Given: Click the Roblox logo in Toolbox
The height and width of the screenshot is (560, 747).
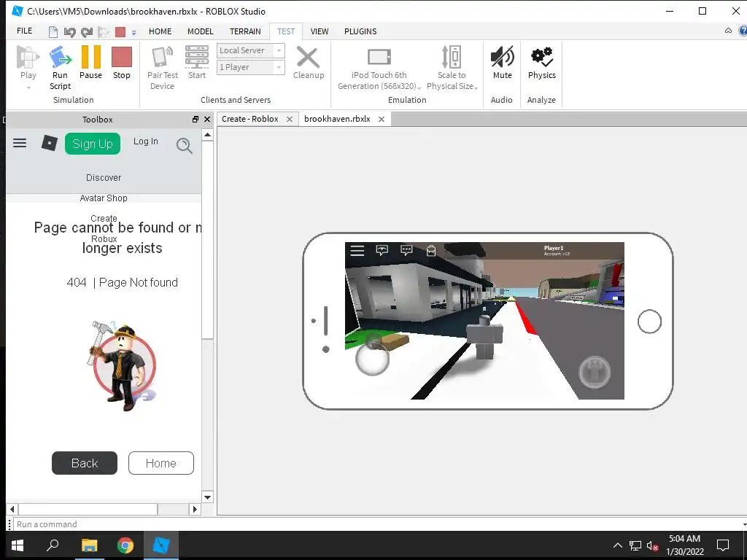Looking at the screenshot, I should (x=49, y=143).
